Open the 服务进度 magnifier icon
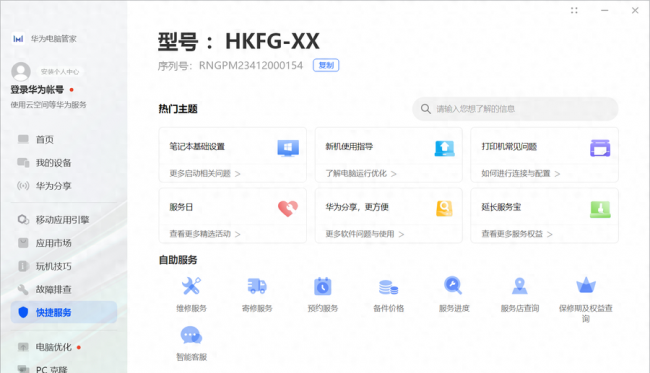 coord(453,286)
